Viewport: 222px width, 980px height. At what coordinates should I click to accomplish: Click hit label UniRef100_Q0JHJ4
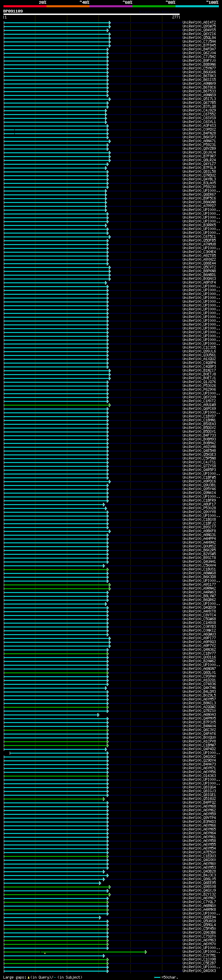coord(199,153)
